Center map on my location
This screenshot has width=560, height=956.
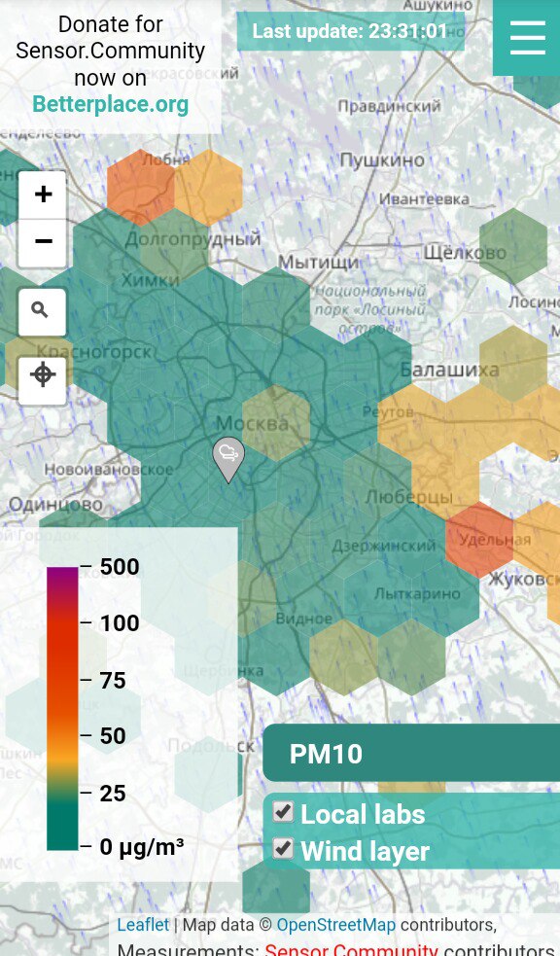click(42, 380)
